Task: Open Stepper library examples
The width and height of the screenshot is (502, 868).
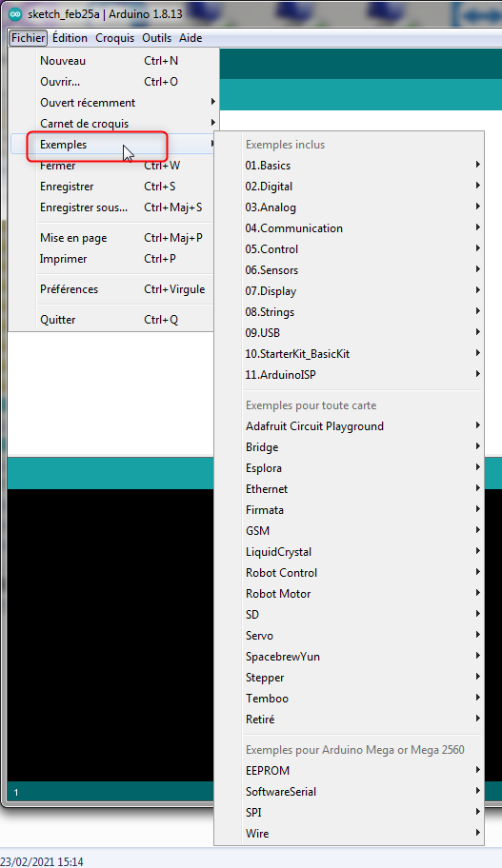Action: pyautogui.click(x=349, y=678)
